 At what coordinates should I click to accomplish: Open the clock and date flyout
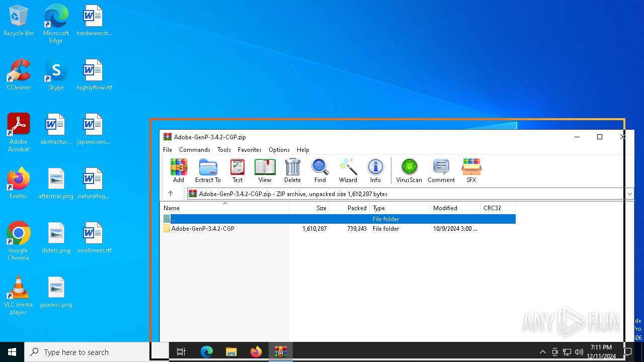click(x=601, y=352)
